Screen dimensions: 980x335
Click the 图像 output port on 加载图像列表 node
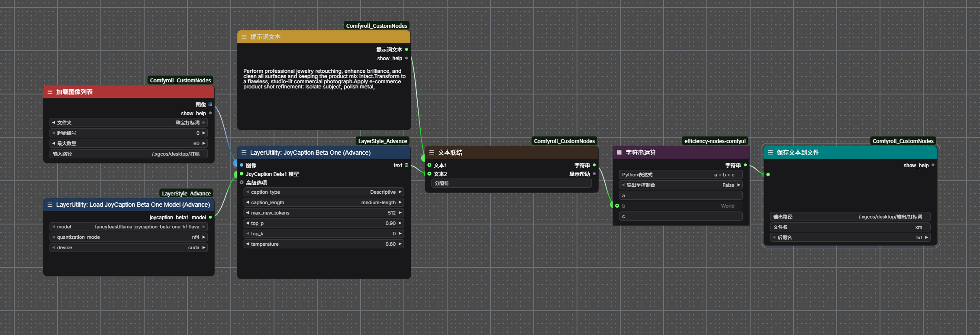[x=210, y=104]
